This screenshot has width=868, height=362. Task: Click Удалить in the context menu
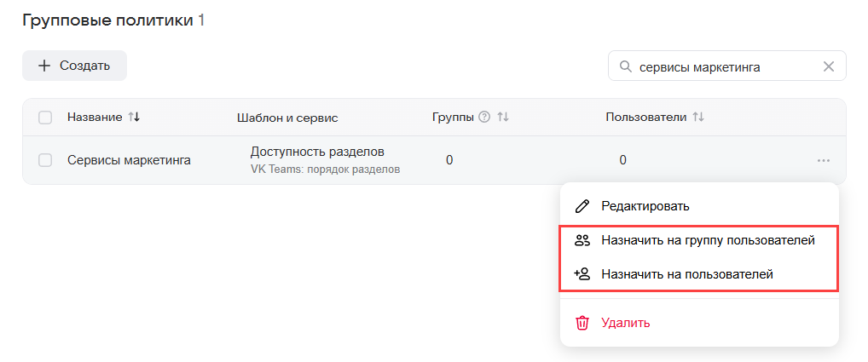click(x=625, y=323)
